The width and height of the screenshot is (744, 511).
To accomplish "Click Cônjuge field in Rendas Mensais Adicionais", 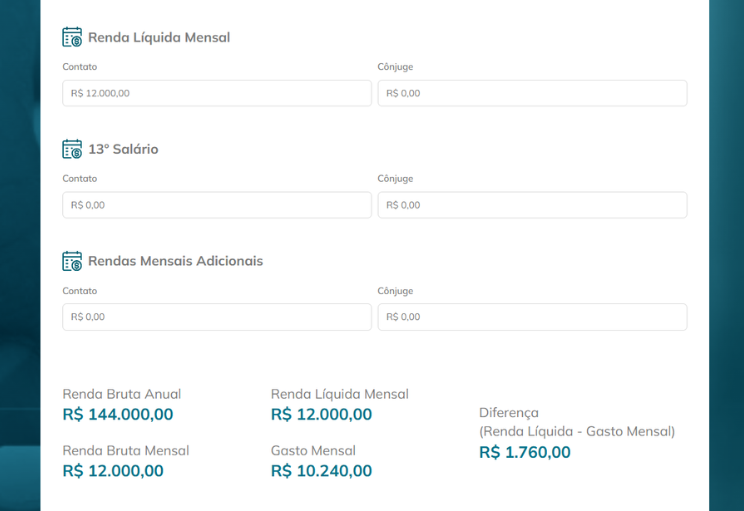I will (532, 317).
